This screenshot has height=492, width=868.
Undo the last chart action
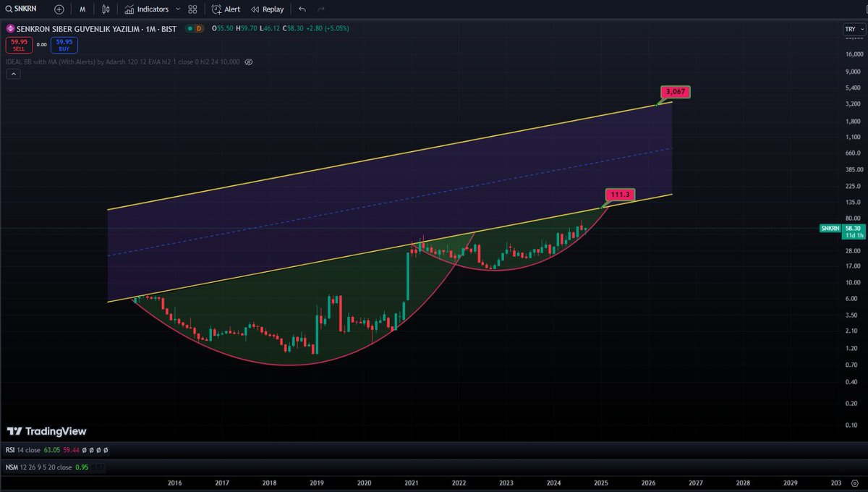[302, 9]
